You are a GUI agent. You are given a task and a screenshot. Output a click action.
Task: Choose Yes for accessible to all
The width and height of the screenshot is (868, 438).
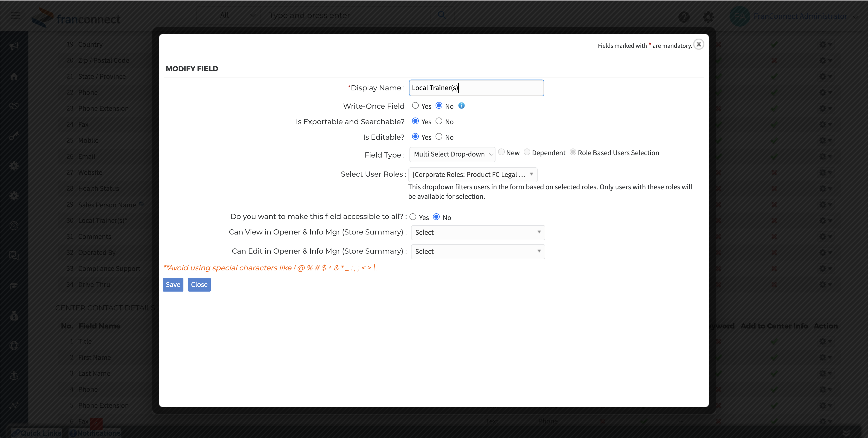(413, 217)
